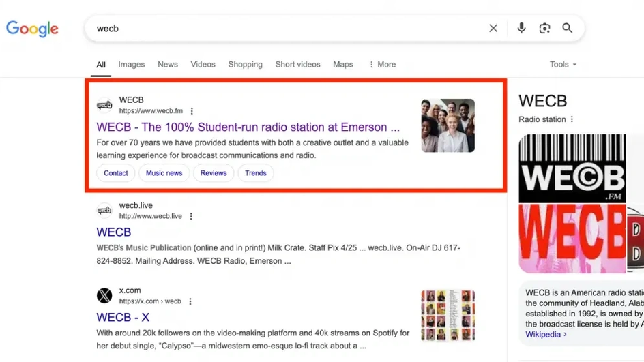Click the magnifying glass search icon

pyautogui.click(x=567, y=28)
